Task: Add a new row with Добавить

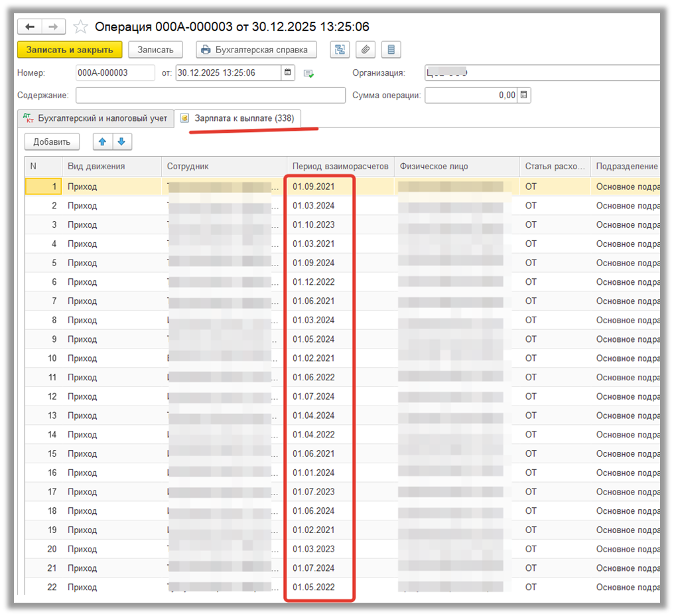Action: coord(52,141)
